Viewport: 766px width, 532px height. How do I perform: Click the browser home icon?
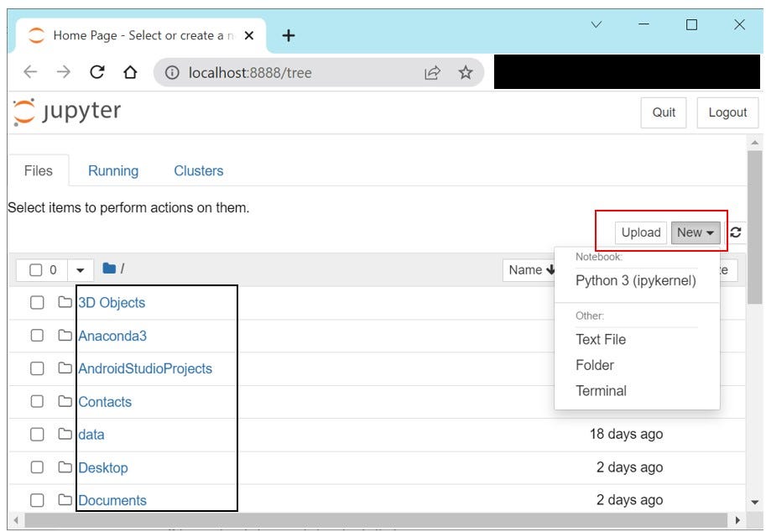pos(128,72)
